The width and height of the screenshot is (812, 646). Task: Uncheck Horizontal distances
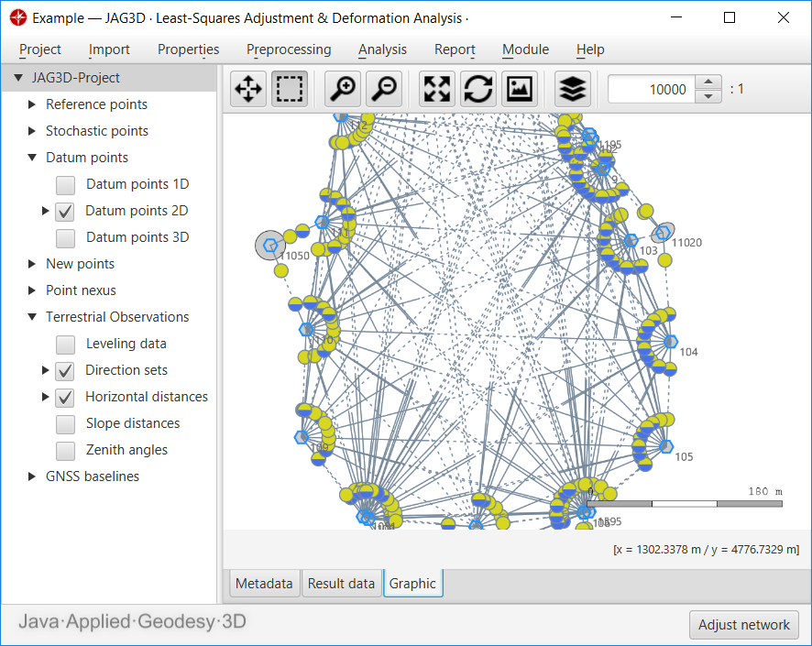[x=65, y=397]
